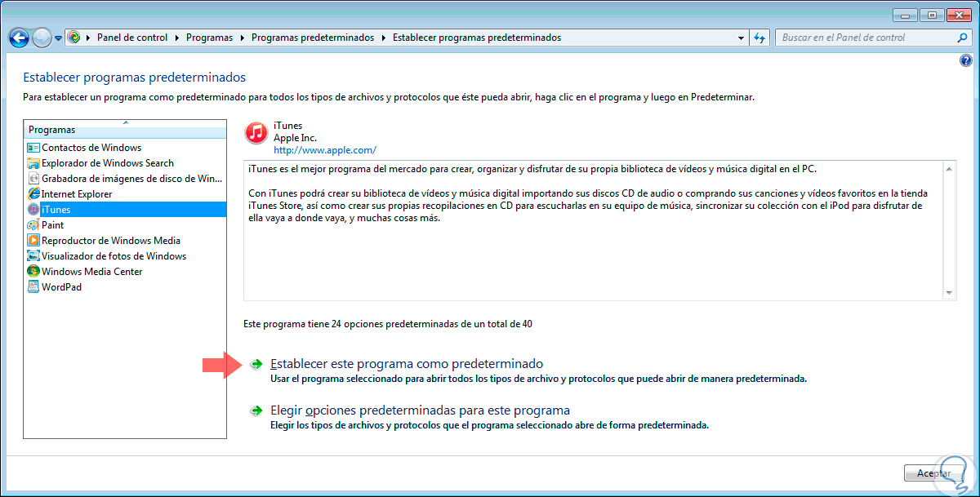
Task: Click the Establecer programas predeterminados page heading
Action: pos(135,78)
